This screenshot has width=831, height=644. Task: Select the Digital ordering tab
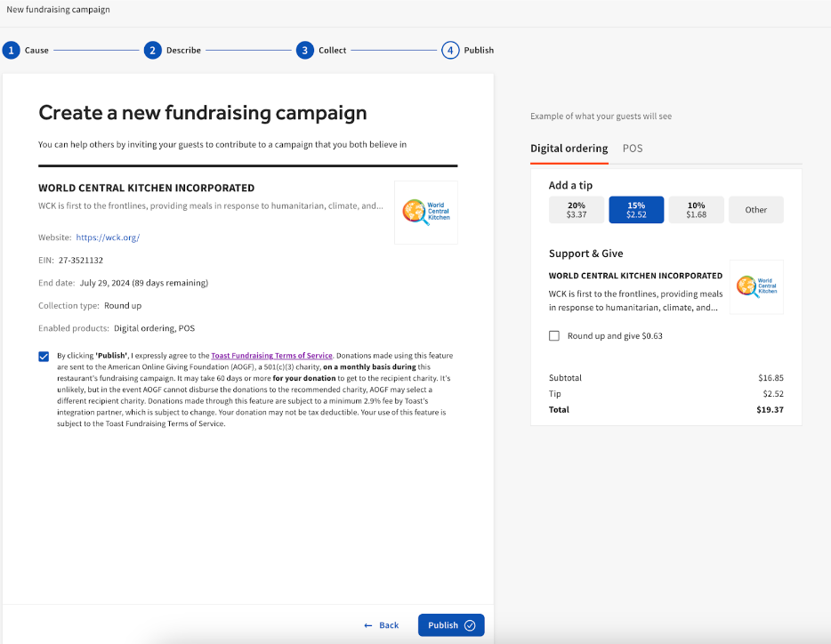coord(569,149)
